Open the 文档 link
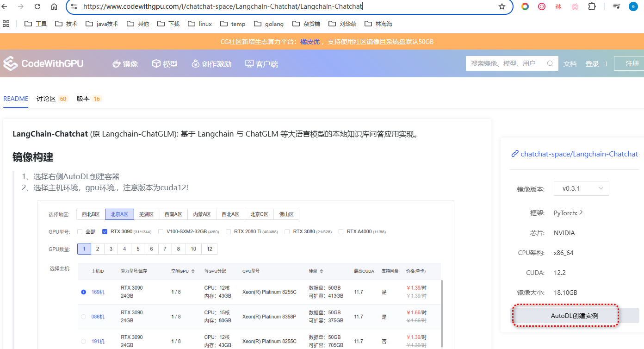 point(570,64)
